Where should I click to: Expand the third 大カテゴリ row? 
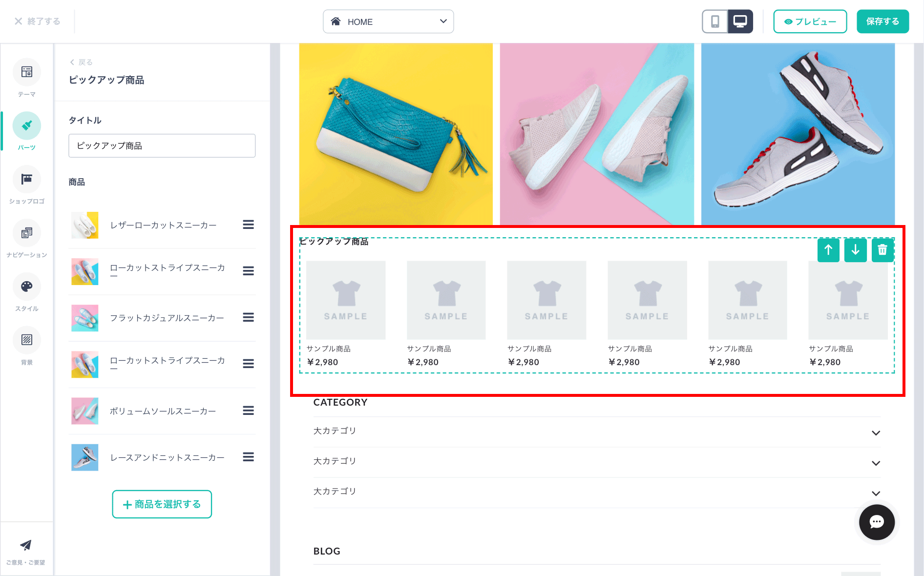click(x=597, y=493)
